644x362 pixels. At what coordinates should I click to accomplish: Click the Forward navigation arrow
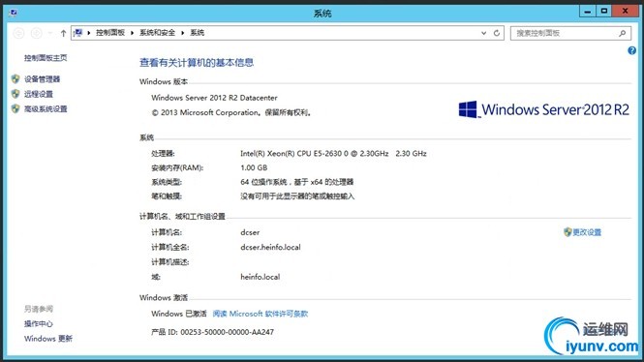(37, 33)
